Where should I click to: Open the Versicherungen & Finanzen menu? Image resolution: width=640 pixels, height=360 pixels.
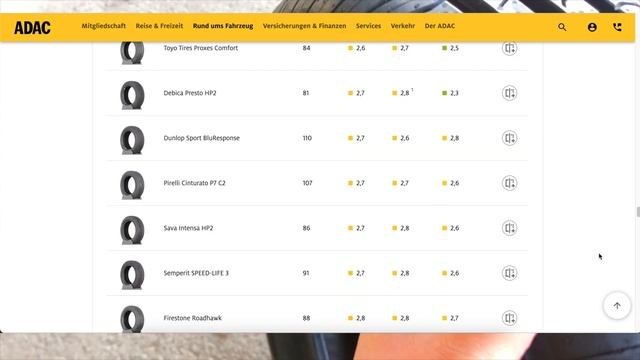tap(304, 26)
